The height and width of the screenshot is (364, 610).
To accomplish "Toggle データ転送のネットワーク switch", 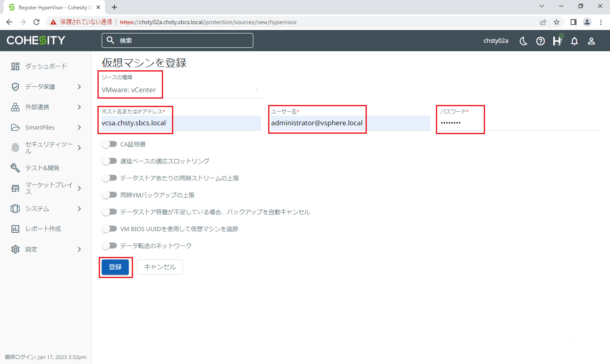I will point(109,246).
